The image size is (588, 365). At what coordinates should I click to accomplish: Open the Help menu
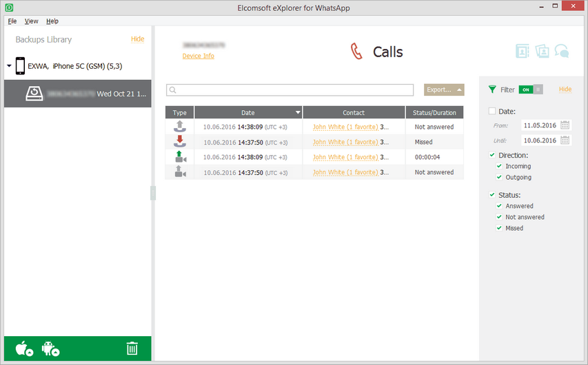pyautogui.click(x=52, y=21)
